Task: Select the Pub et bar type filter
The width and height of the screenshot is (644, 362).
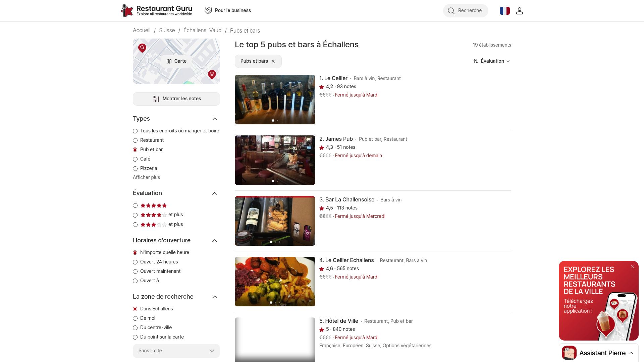Action: [135, 149]
